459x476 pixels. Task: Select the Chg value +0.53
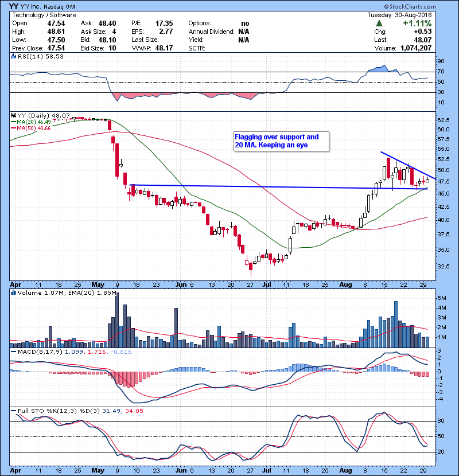[x=422, y=32]
